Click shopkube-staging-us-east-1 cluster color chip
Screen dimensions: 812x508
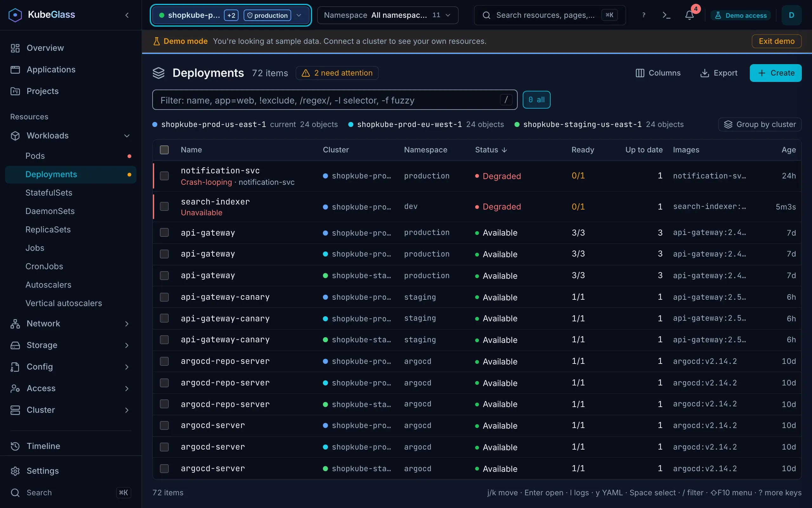point(517,125)
